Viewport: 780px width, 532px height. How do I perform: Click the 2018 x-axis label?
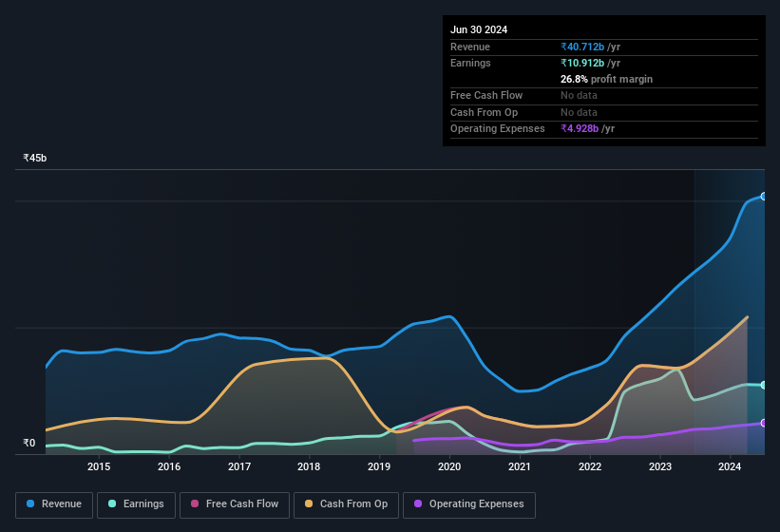point(309,466)
